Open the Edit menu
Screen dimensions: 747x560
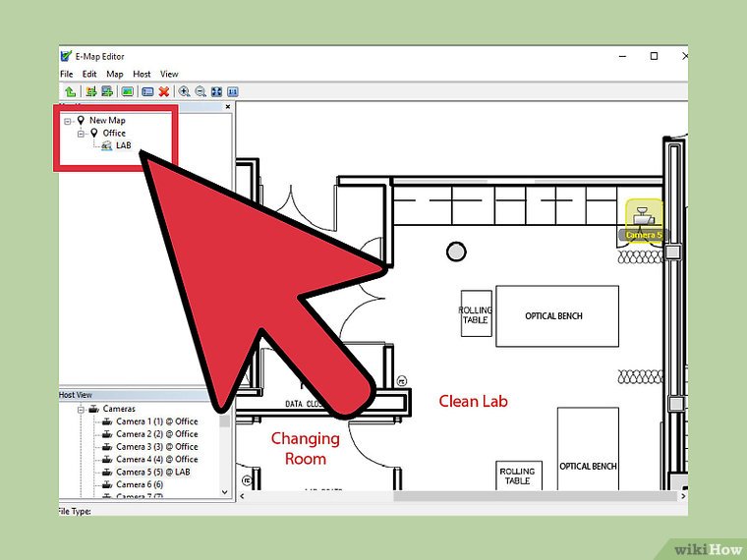point(89,74)
